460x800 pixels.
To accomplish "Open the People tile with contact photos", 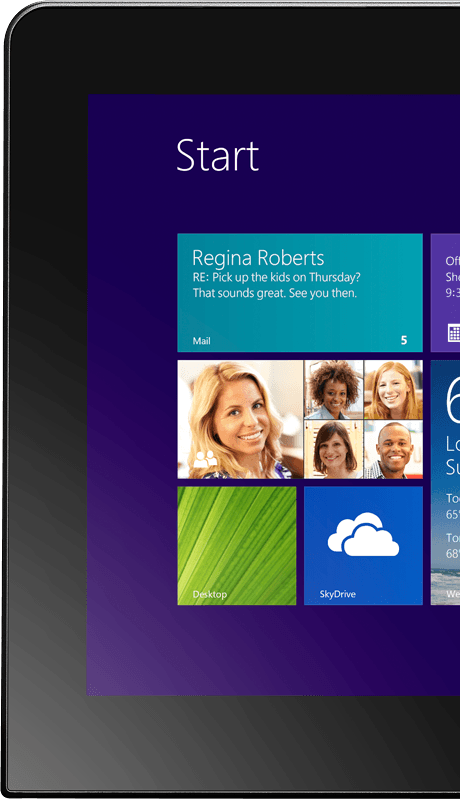I will pyautogui.click(x=300, y=419).
